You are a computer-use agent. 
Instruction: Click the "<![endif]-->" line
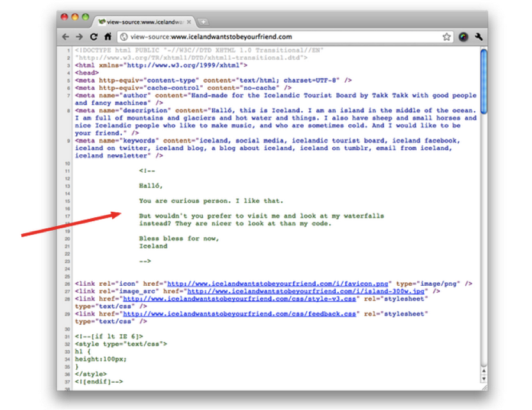99,382
